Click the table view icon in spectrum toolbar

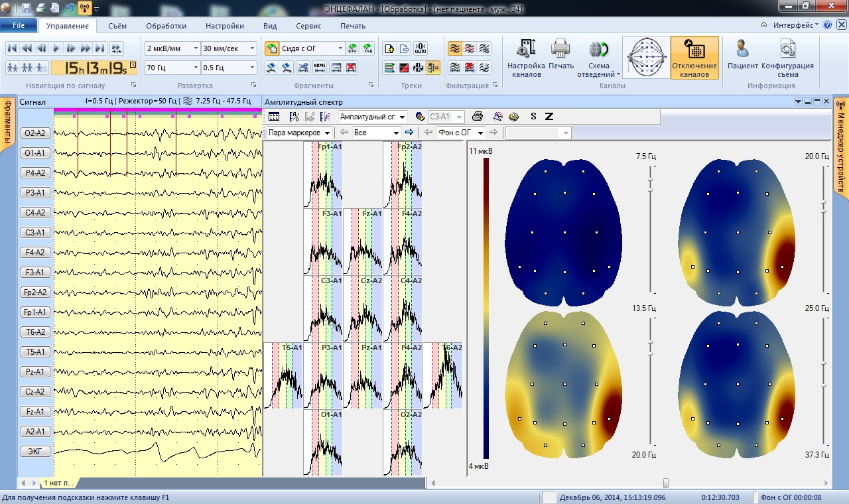273,117
